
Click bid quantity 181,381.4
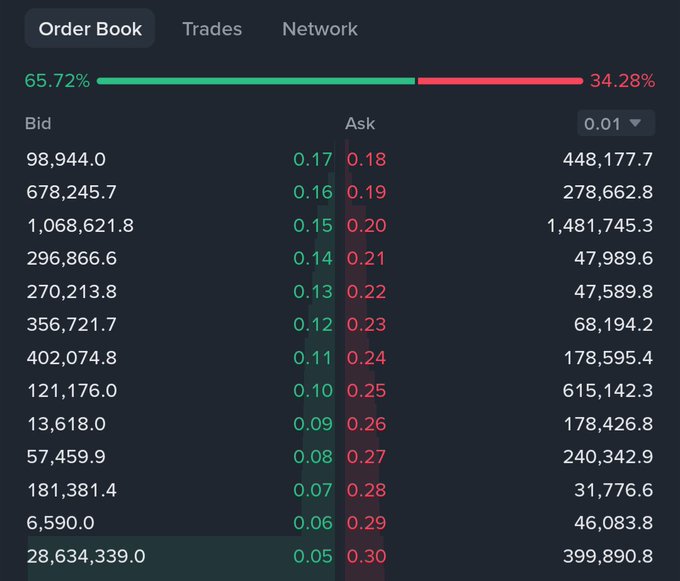[x=72, y=490]
